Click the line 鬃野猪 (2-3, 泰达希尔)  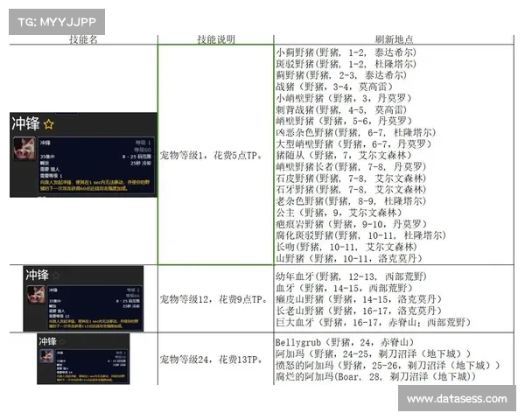(x=341, y=75)
